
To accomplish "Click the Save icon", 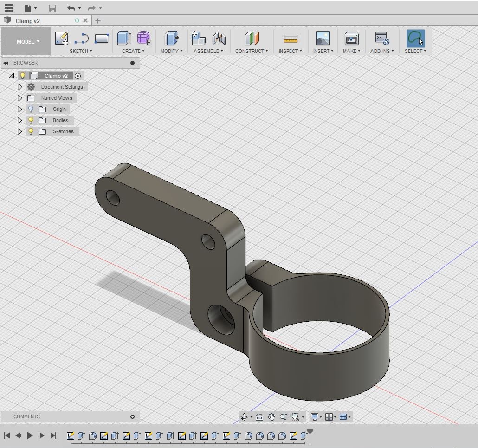I will point(52,8).
